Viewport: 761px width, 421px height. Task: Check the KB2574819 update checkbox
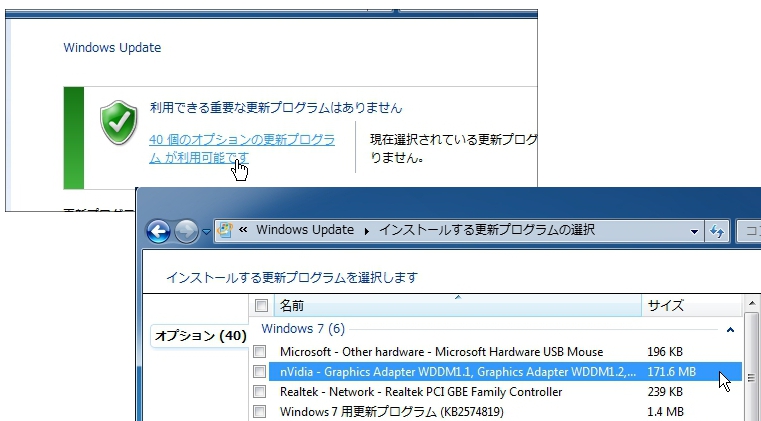(260, 412)
